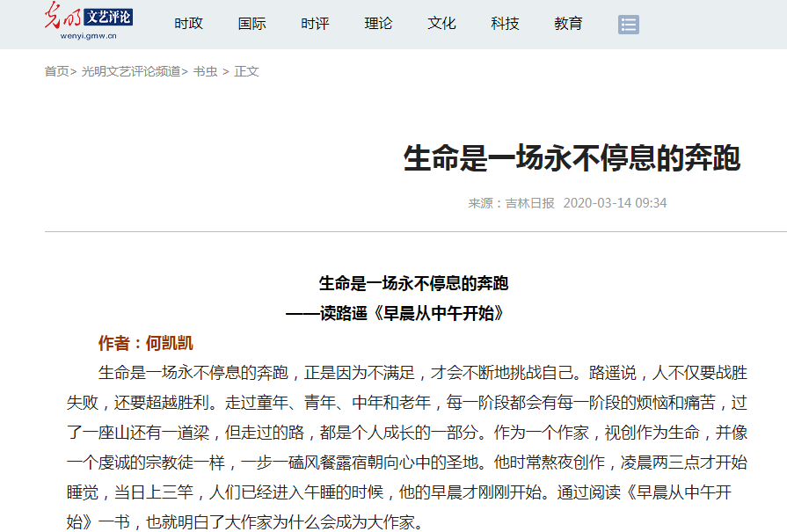
Task: Click the centered bold article title in body
Action: (413, 283)
